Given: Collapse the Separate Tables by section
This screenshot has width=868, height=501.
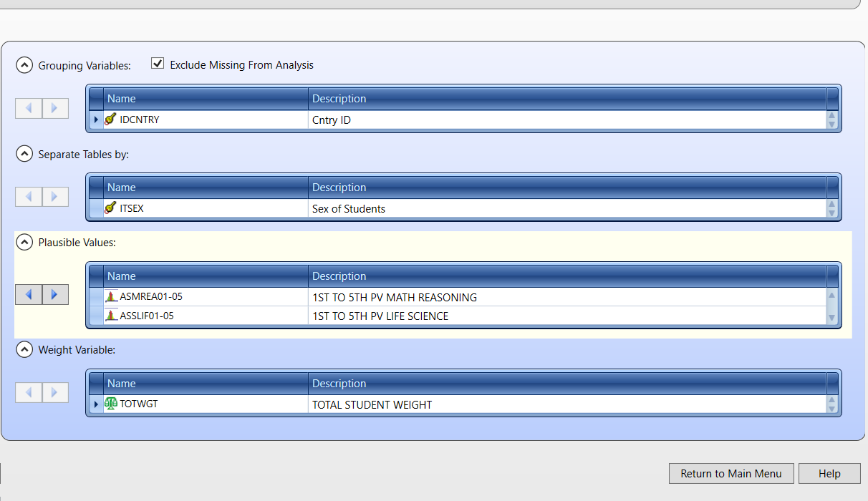Looking at the screenshot, I should tap(24, 154).
